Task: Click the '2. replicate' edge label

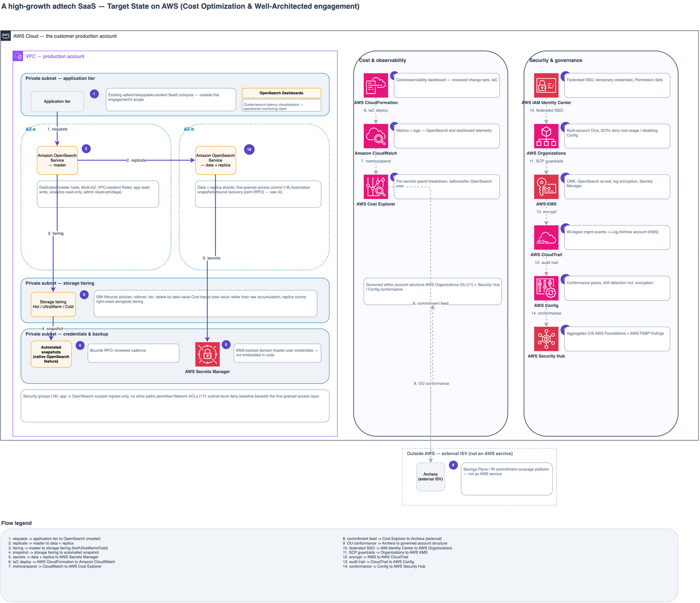Action: [x=136, y=160]
